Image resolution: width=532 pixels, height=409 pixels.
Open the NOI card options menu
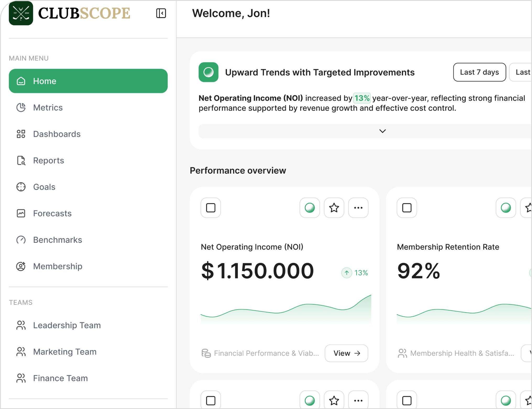358,208
